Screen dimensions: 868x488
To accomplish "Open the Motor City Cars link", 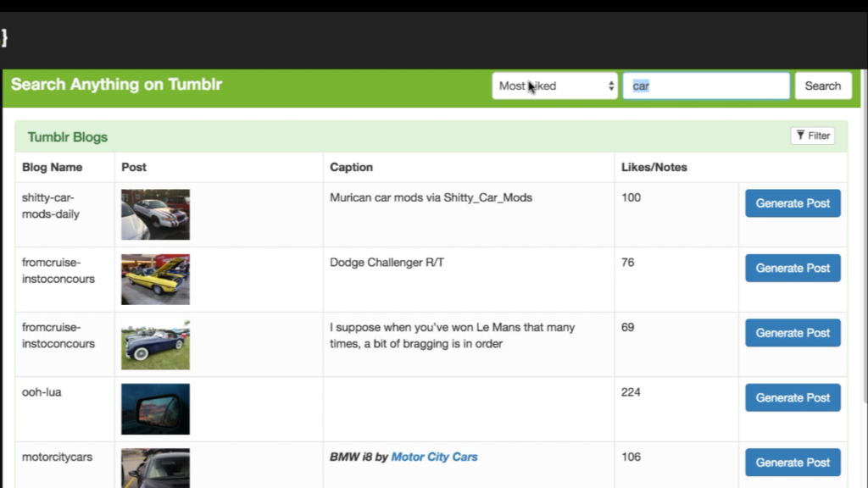I will 434,457.
